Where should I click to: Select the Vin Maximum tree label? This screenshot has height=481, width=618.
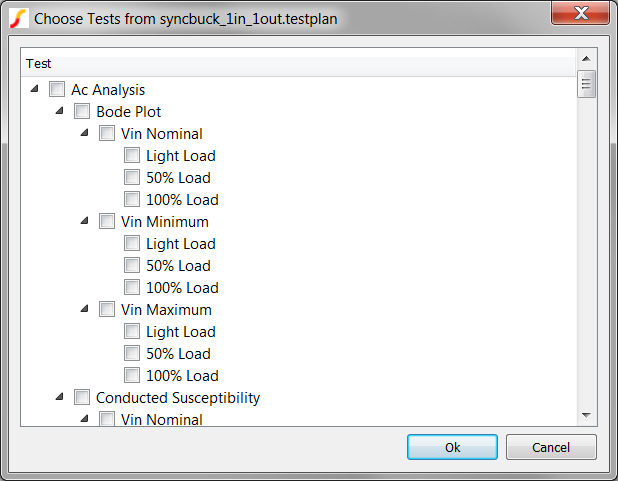click(x=166, y=310)
